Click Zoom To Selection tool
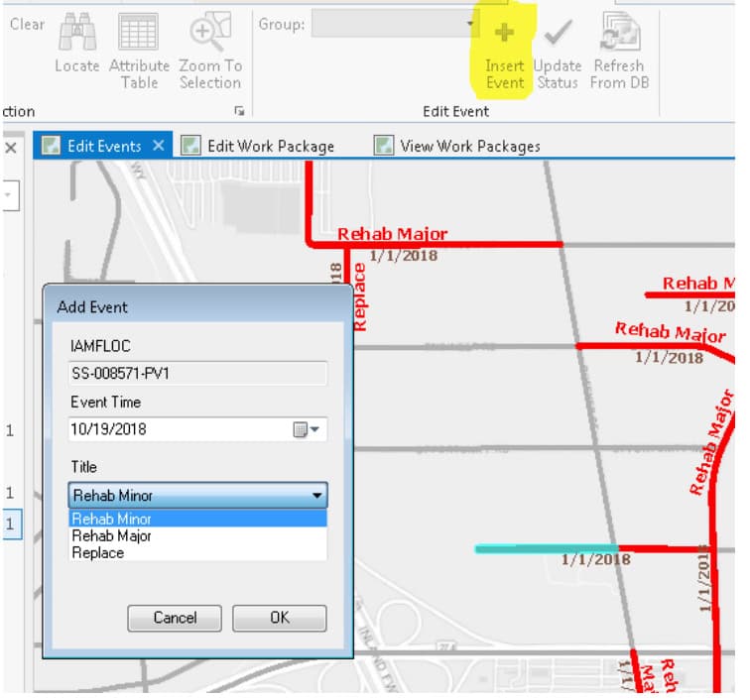750x700 pixels. [x=209, y=34]
